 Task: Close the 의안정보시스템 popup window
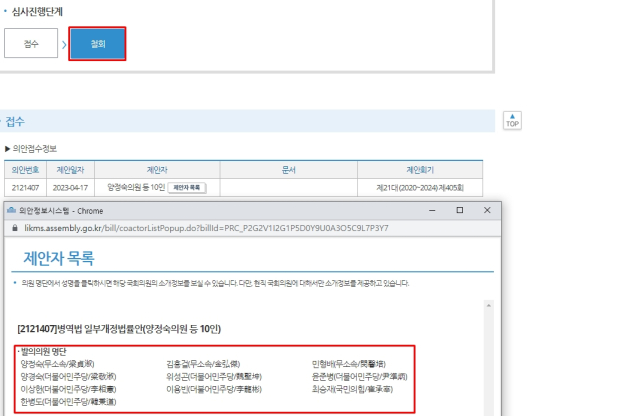coord(486,211)
